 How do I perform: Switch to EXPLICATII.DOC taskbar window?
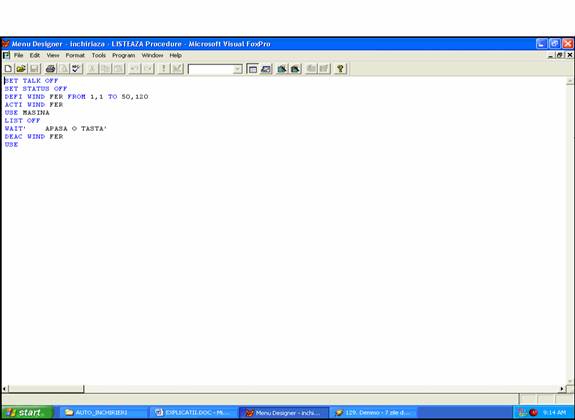tap(194, 413)
